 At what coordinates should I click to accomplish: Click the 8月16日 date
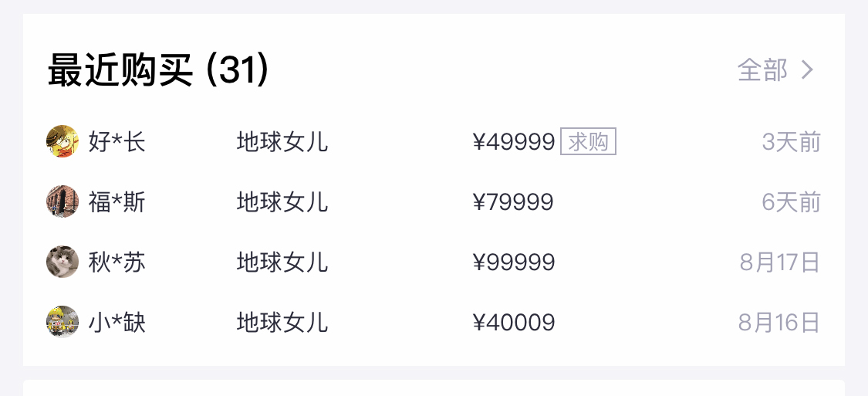[778, 322]
